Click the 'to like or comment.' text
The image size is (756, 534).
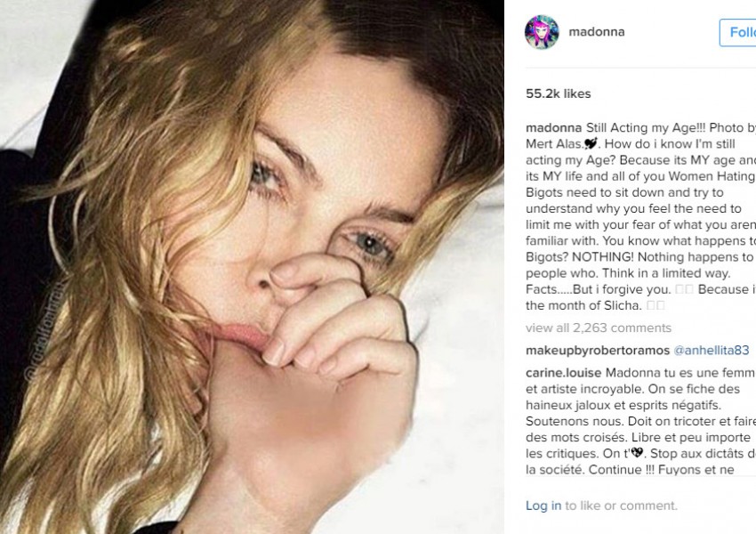tap(621, 506)
